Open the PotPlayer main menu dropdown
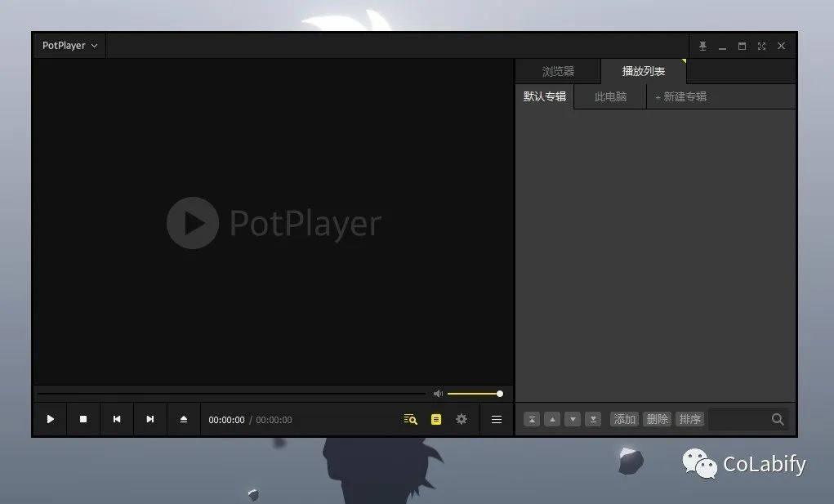The height and width of the screenshot is (504, 834). click(69, 46)
